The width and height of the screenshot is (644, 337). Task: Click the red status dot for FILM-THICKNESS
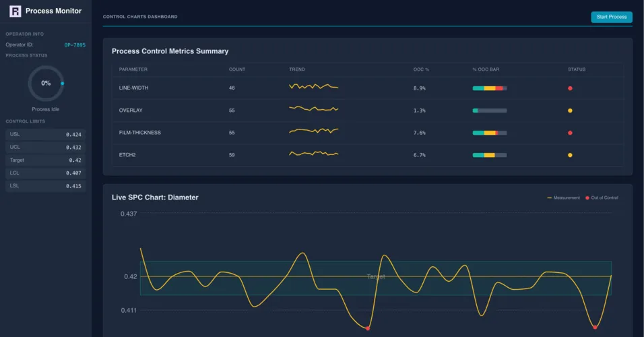tap(570, 133)
